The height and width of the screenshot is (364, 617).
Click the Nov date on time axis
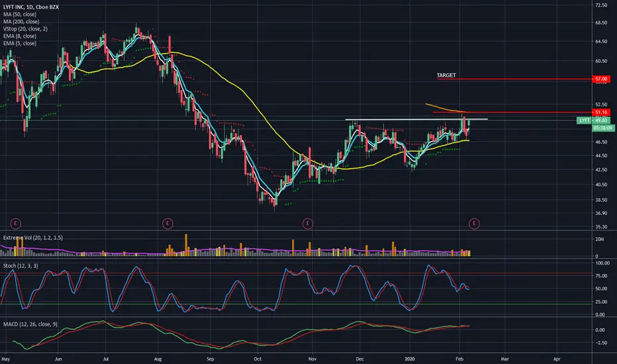point(312,359)
